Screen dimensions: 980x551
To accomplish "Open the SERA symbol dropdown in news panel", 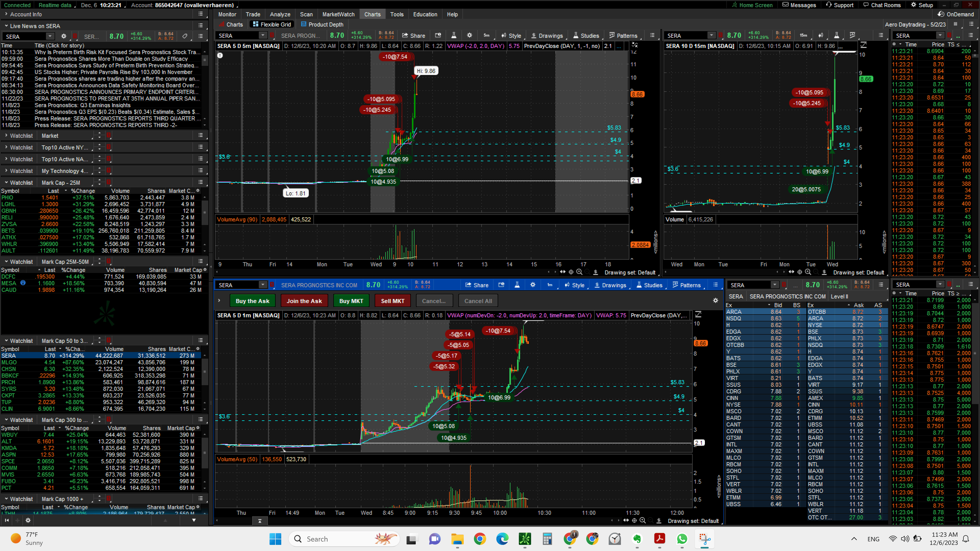I will pos(50,36).
